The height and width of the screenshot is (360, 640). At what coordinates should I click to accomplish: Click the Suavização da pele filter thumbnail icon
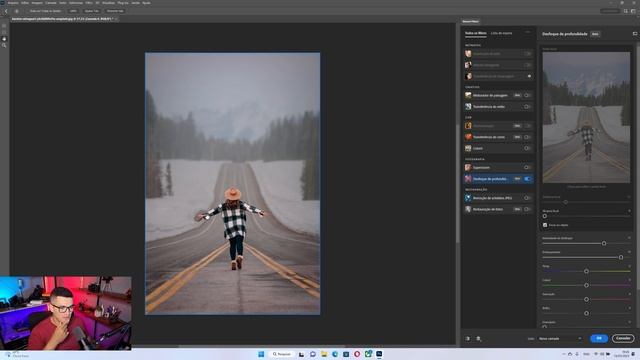coord(468,53)
